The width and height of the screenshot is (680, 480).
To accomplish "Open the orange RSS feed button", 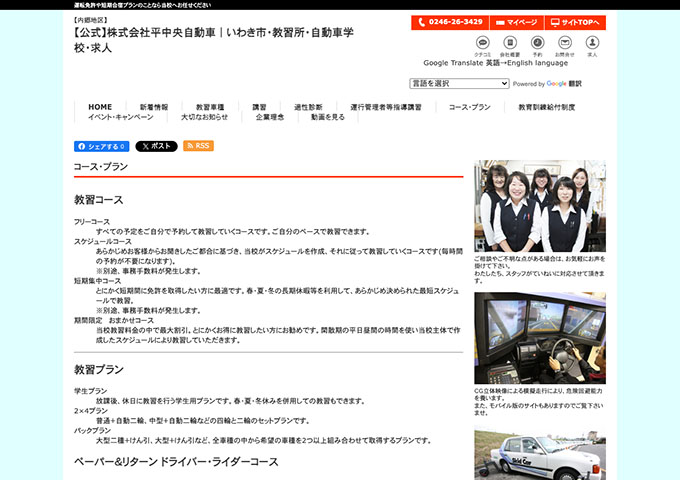I will pyautogui.click(x=198, y=146).
